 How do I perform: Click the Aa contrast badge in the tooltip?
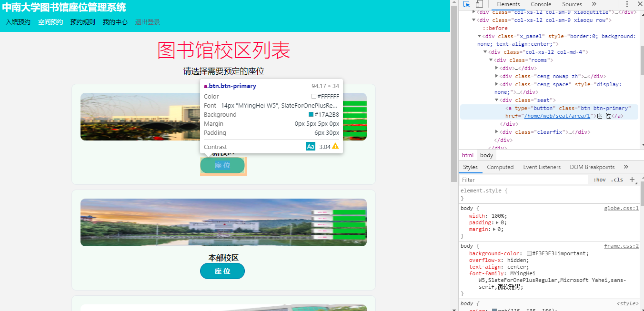(x=310, y=146)
